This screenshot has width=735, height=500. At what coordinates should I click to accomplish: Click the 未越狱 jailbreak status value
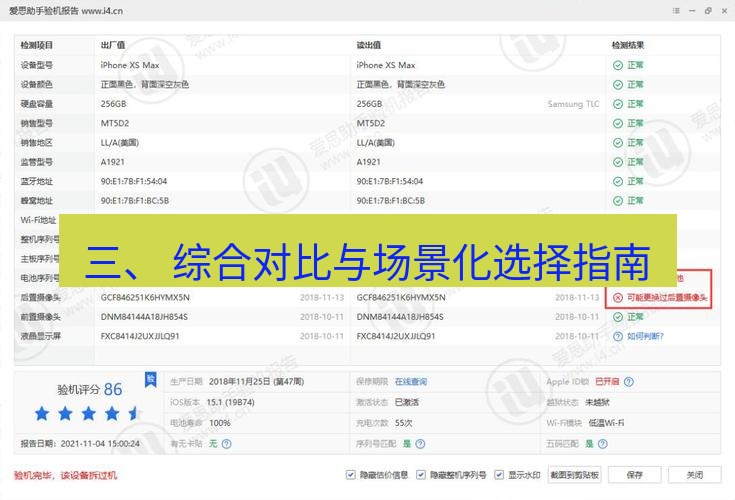point(598,403)
